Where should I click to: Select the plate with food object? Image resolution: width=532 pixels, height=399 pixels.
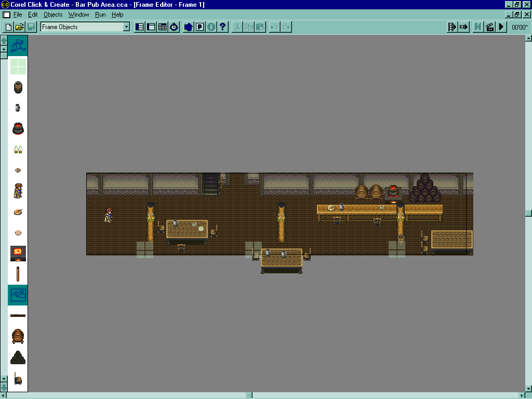pos(18,212)
